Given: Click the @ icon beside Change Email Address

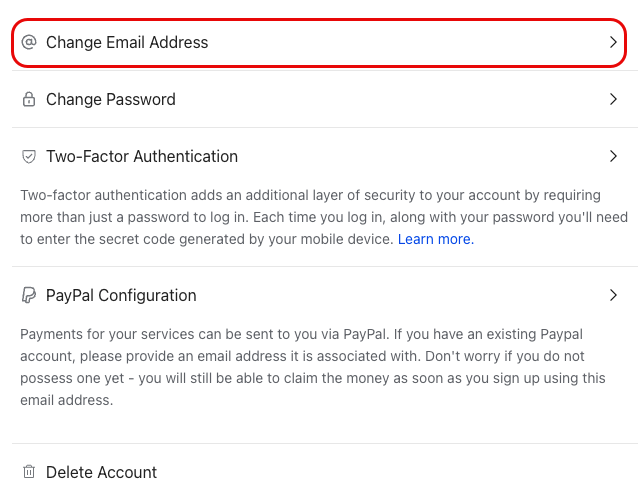Looking at the screenshot, I should click(x=29, y=42).
